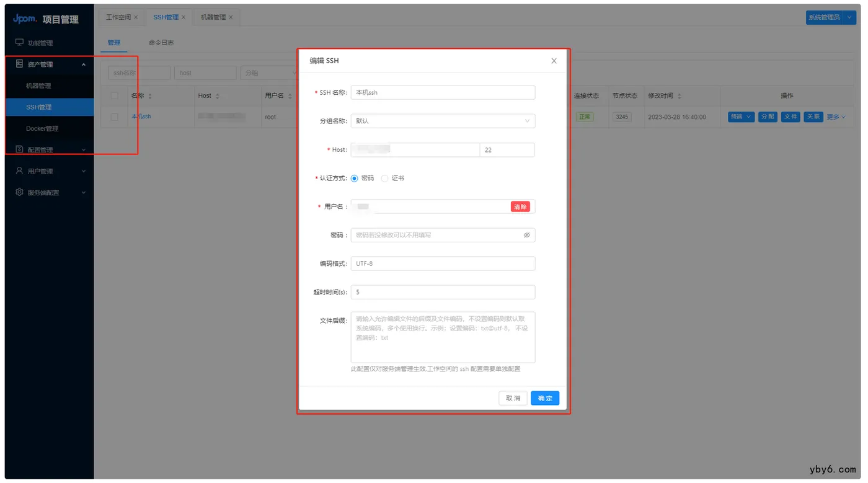
Task: Focus the port field showing 22
Action: [x=507, y=149]
